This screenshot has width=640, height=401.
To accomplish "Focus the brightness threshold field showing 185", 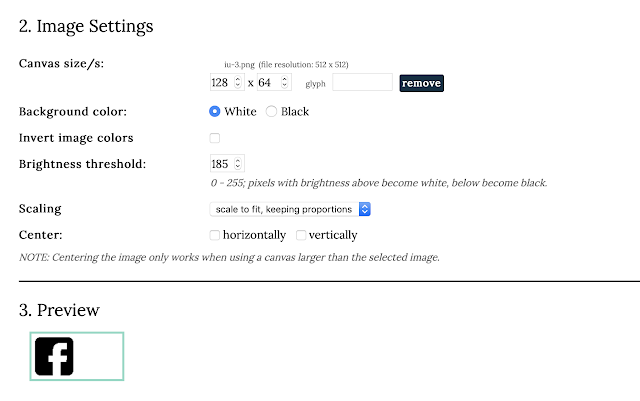I will click(222, 164).
